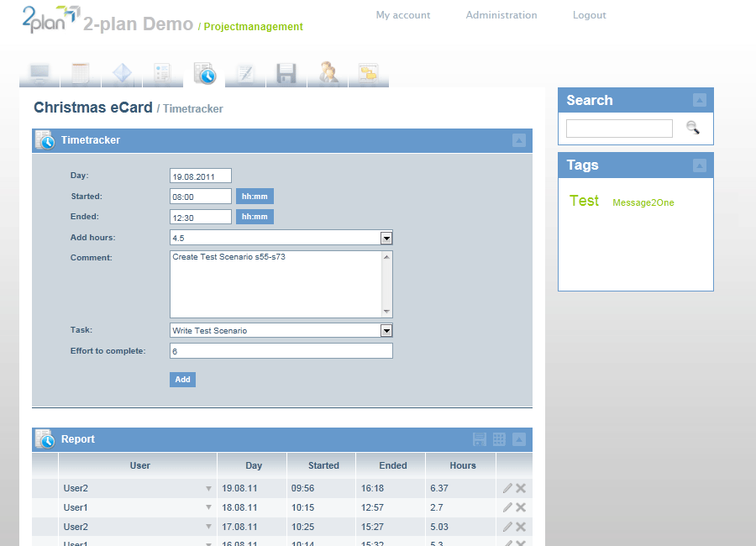Sort by the Started column header
This screenshot has width=756, height=546.
click(x=323, y=465)
